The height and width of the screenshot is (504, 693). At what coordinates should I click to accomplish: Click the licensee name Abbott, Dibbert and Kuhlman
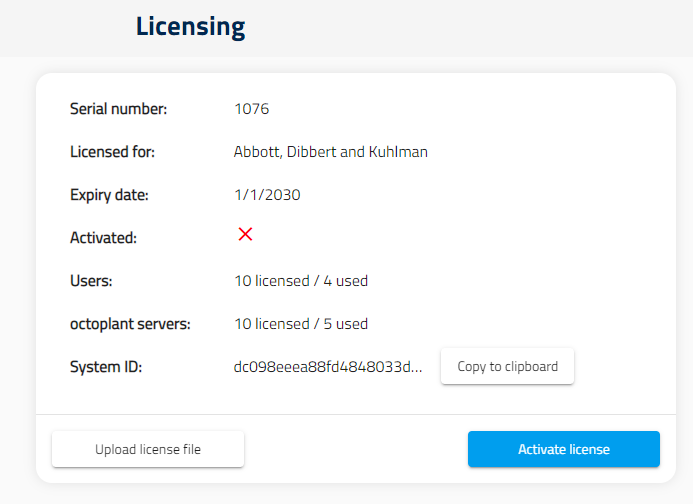tap(331, 152)
